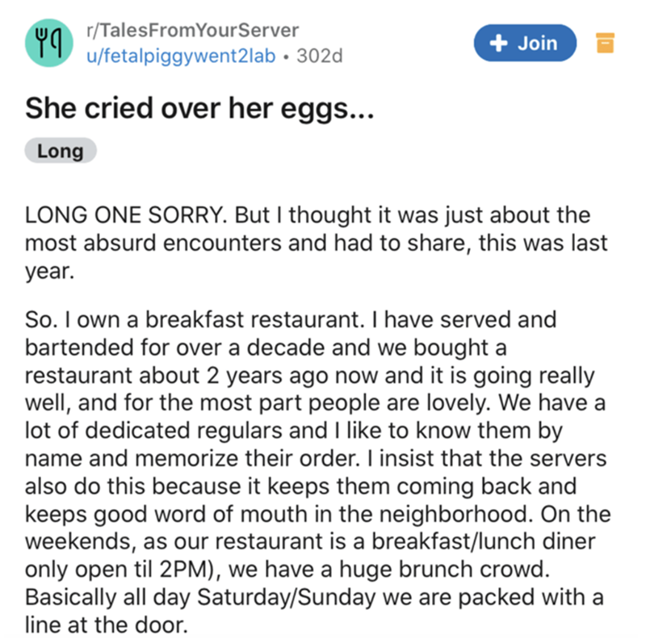This screenshot has height=644, width=646.
Task: Click the 302d post timestamp
Action: [x=321, y=56]
